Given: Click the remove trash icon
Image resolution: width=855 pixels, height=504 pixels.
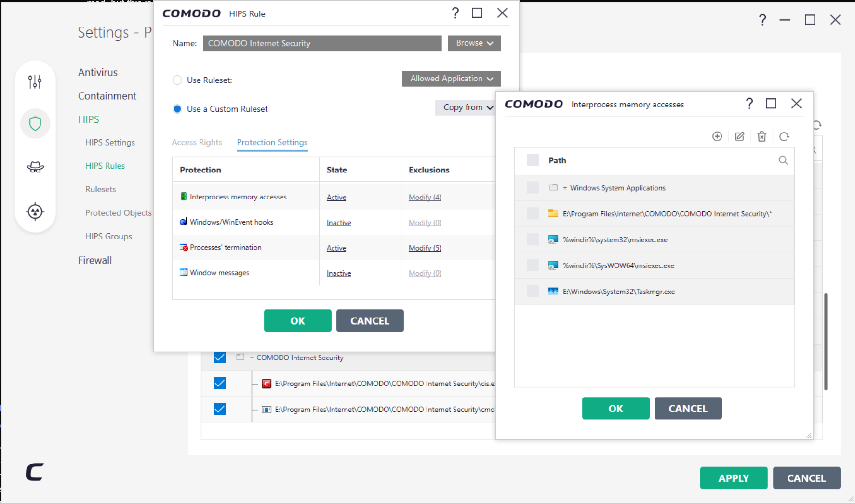Looking at the screenshot, I should point(761,136).
